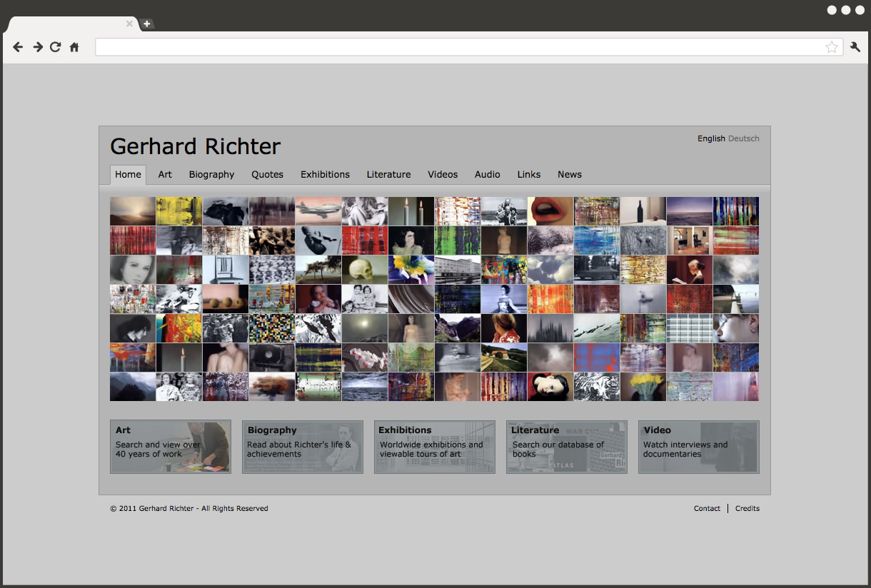The image size is (871, 588).
Task: Click the browser back arrow
Action: [x=19, y=47]
